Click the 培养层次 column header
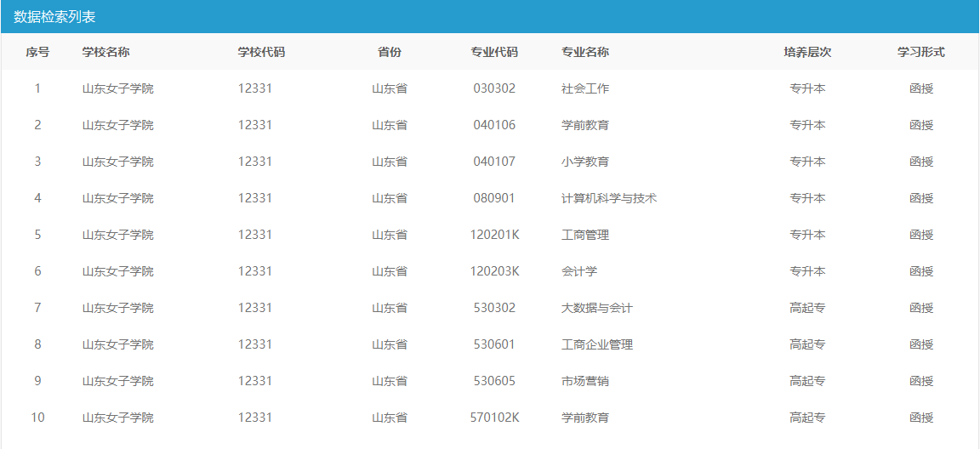The width and height of the screenshot is (980, 449). (807, 52)
